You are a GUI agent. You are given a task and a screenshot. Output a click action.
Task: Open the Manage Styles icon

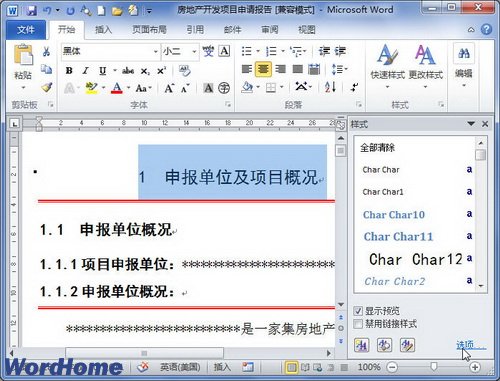tap(407, 345)
